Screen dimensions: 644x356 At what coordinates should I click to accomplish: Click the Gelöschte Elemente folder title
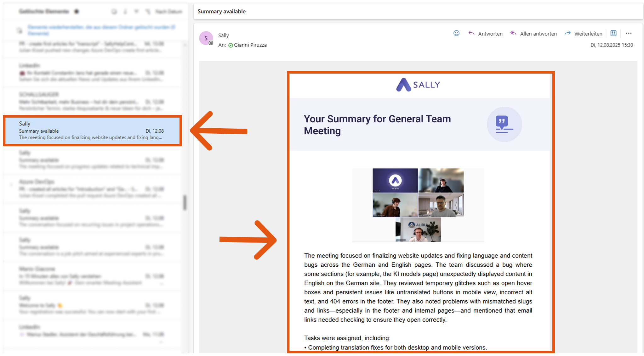point(44,11)
